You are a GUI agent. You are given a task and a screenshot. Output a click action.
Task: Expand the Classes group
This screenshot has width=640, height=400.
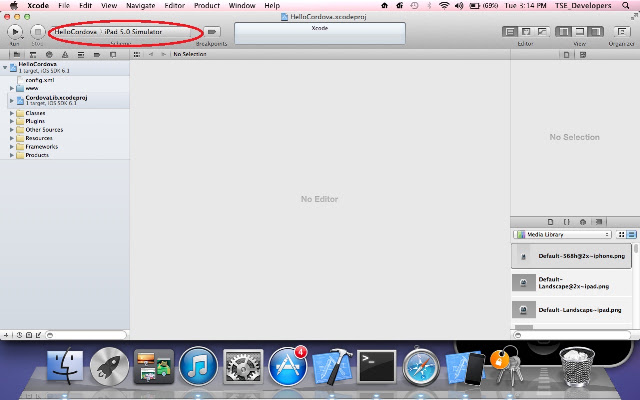click(12, 113)
